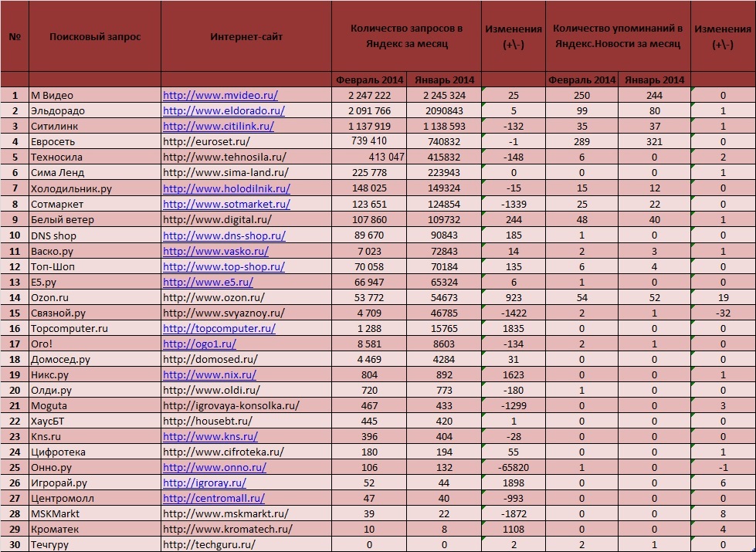
Task: Click the cell 'Техносила'
Action: tap(95, 157)
